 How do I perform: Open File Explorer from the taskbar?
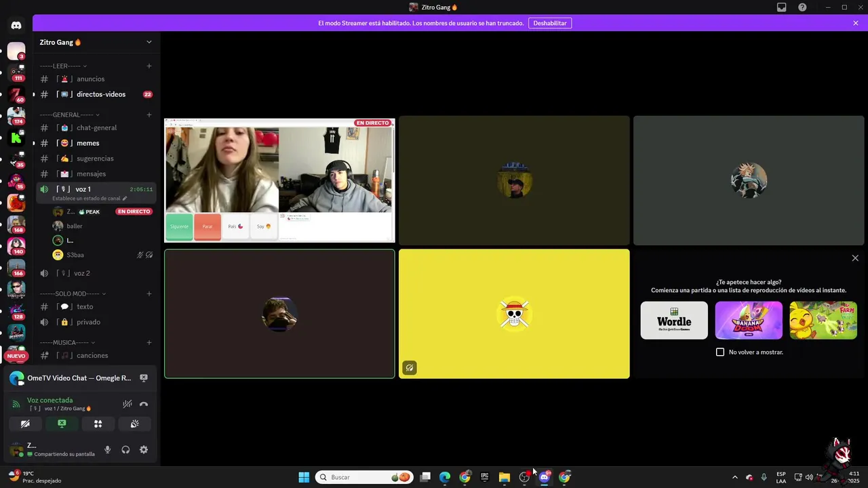point(505,477)
